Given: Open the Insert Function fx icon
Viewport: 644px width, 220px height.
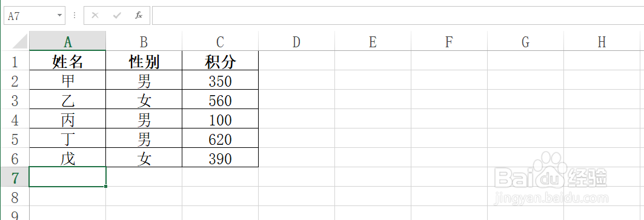Looking at the screenshot, I should (x=139, y=16).
